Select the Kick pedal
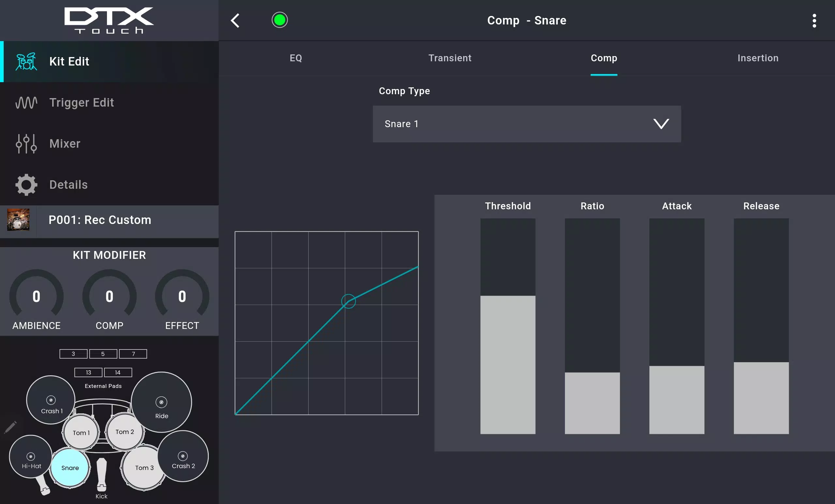 101,475
